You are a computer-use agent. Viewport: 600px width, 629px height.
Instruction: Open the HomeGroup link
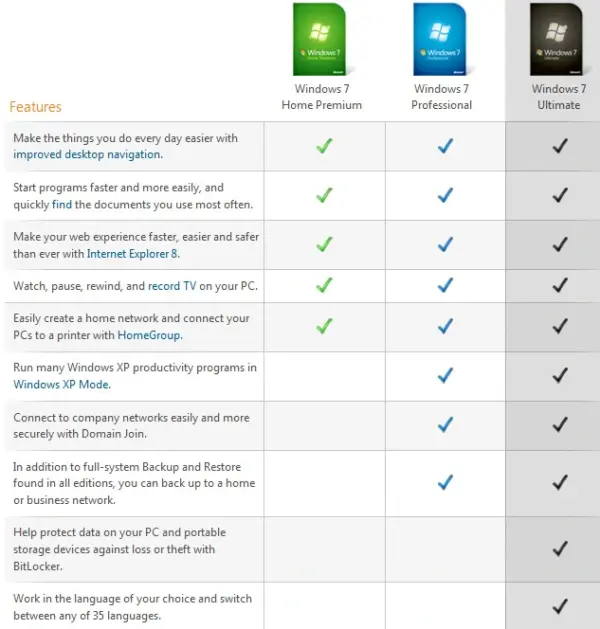tap(150, 335)
